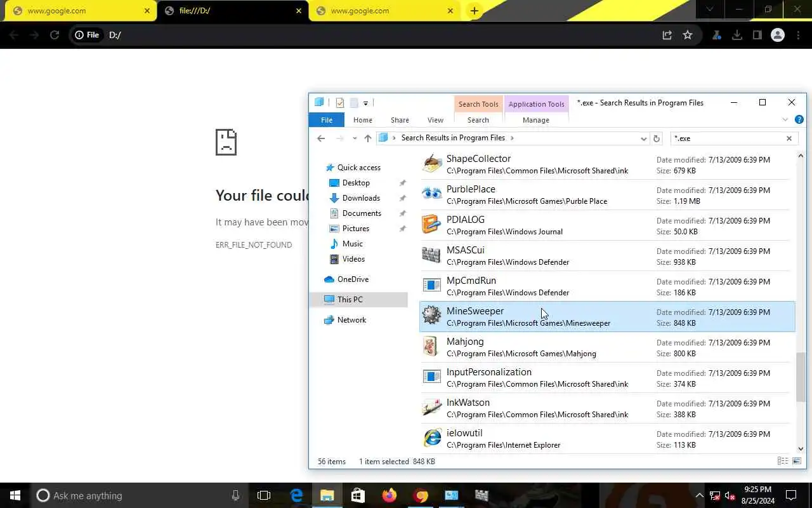Open the Manage ribbon tab
Screen dimensions: 812x508
tap(536, 120)
